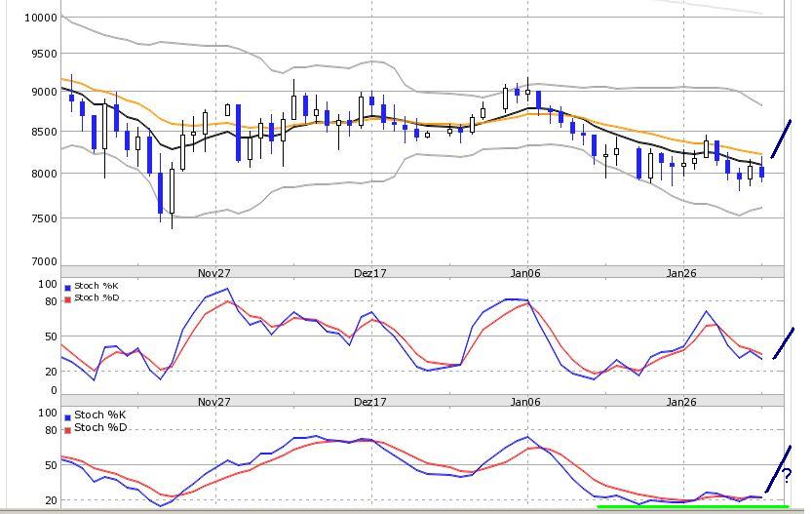The width and height of the screenshot is (812, 514).
Task: Select Dez17 date under the price chart
Action: point(370,273)
